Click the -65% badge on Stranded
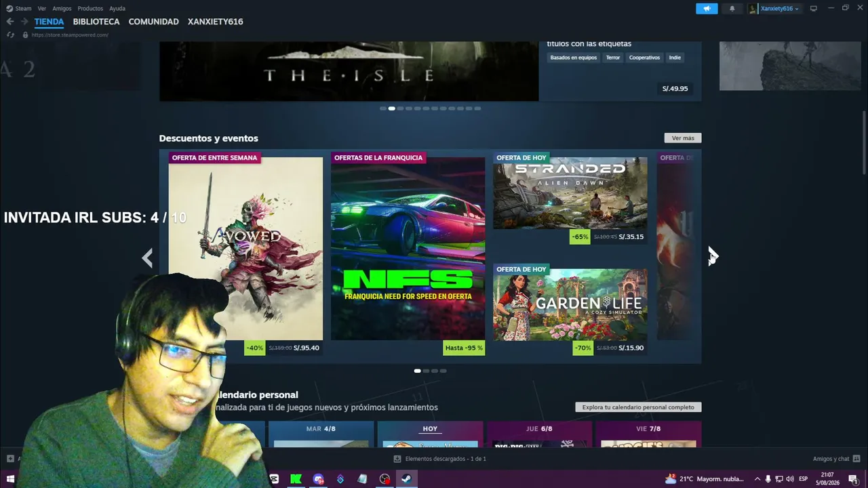868x488 pixels. 580,237
